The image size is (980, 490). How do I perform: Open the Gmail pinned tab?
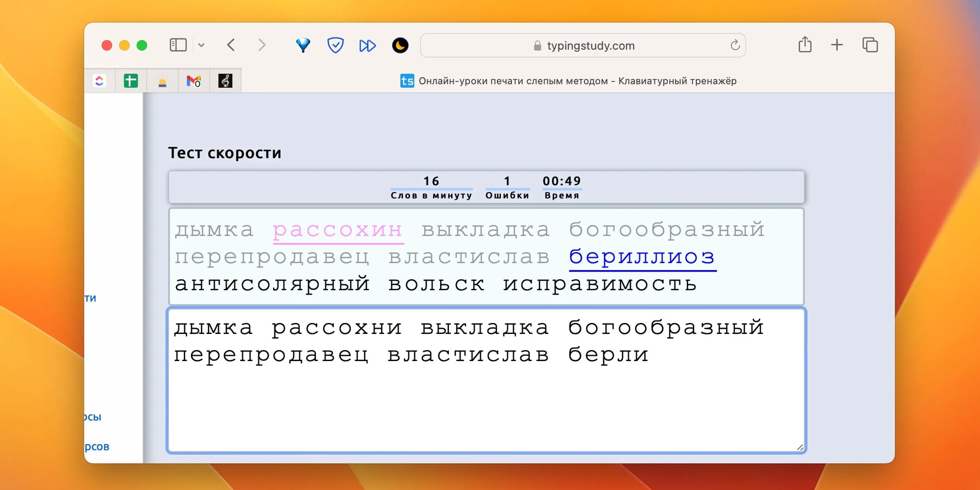click(x=194, y=81)
